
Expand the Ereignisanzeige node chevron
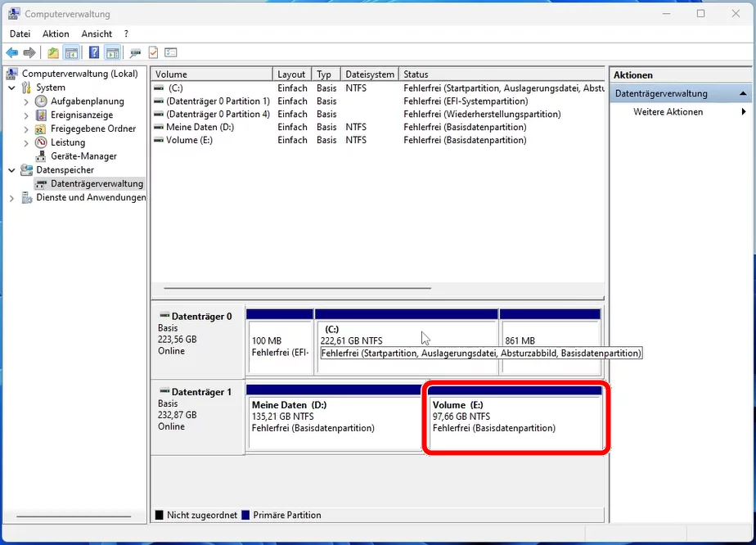coord(26,115)
